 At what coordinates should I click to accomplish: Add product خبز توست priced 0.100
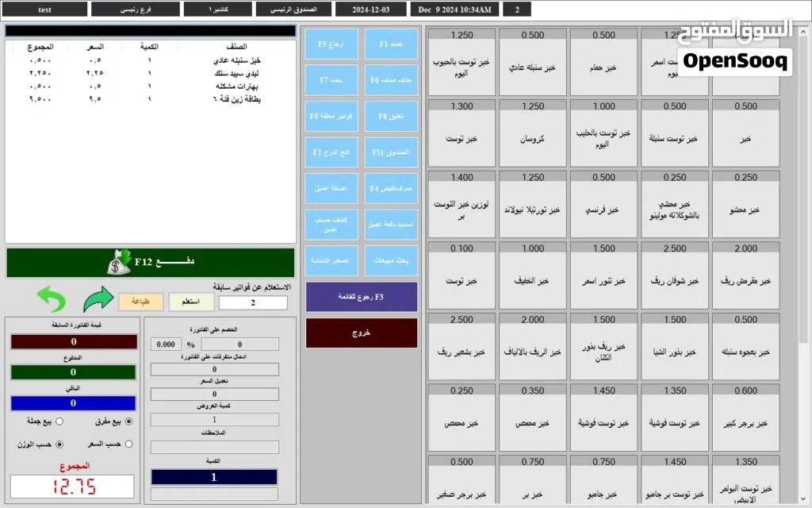pyautogui.click(x=462, y=275)
